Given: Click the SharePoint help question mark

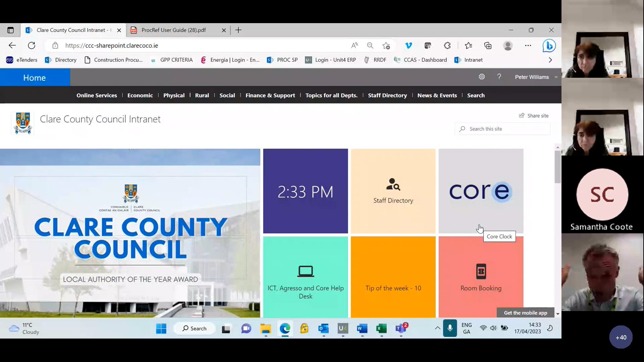Looking at the screenshot, I should point(499,77).
